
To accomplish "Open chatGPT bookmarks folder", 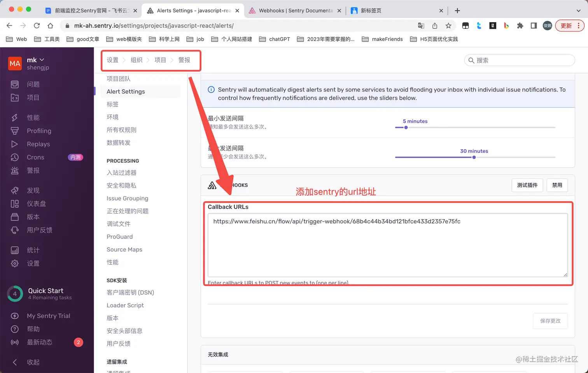I will pyautogui.click(x=275, y=39).
